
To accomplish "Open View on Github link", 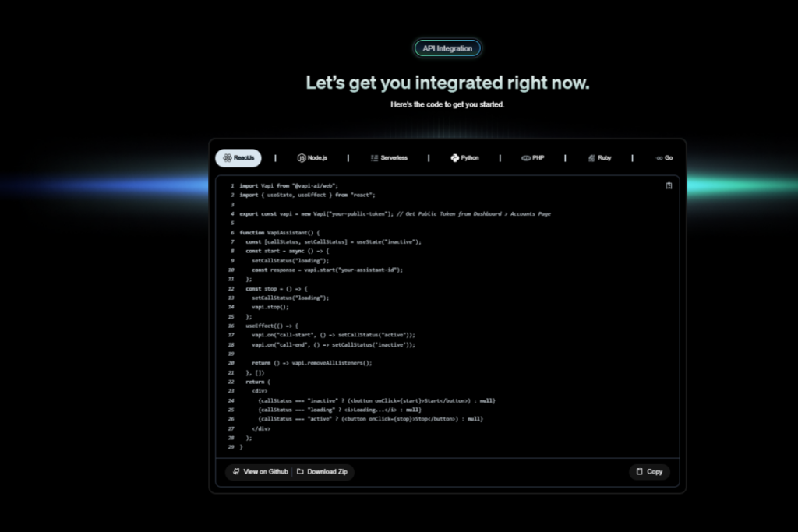I will (x=260, y=471).
